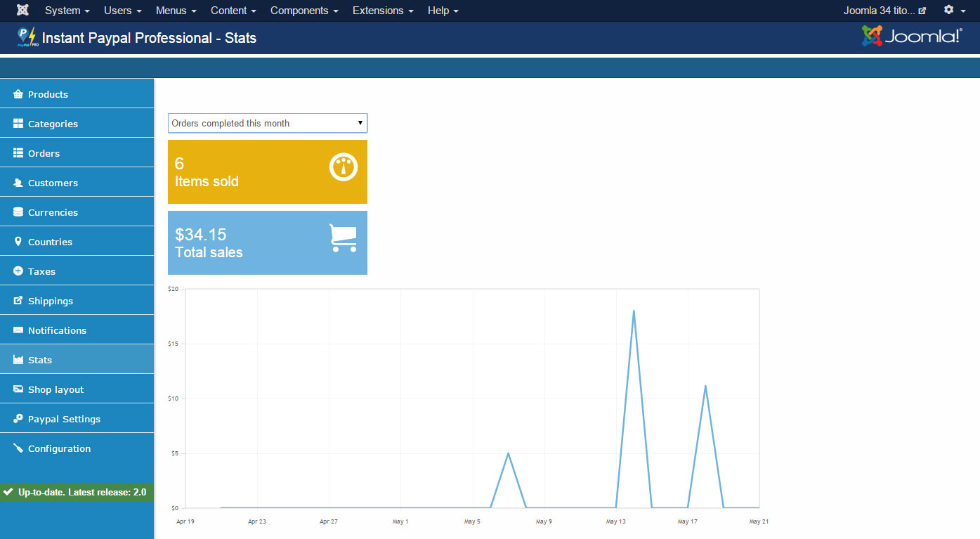The width and height of the screenshot is (980, 539).
Task: Open the orders period dropdown selector
Action: point(268,123)
